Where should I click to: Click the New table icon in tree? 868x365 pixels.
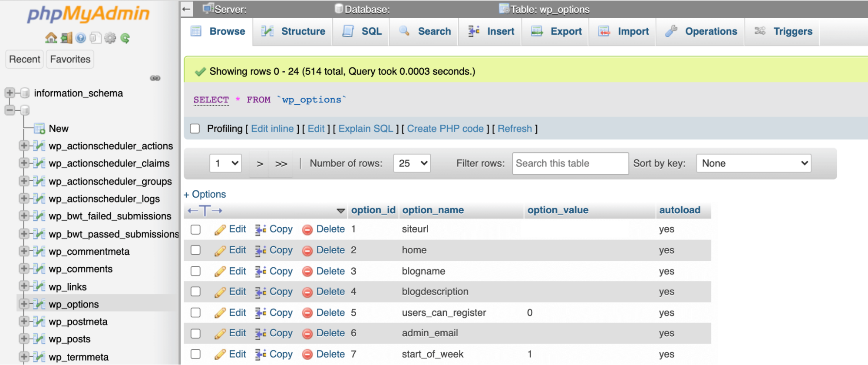40,129
